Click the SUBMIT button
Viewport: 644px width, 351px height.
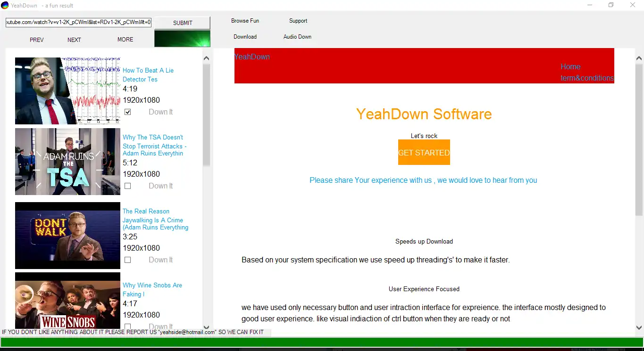tap(182, 23)
